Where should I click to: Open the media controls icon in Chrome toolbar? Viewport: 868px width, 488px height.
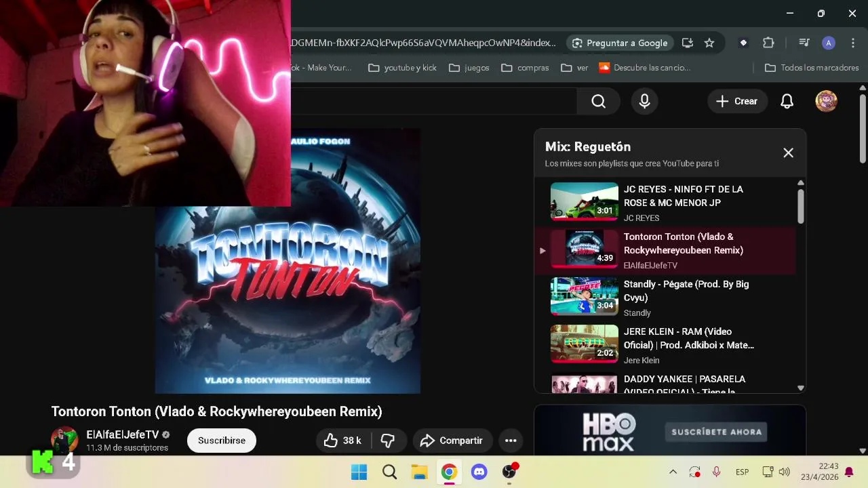804,43
